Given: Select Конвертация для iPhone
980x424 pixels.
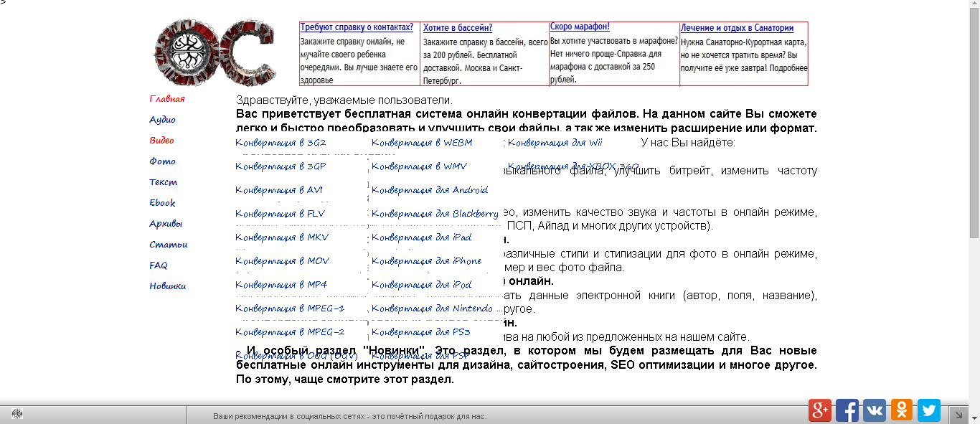Looking at the screenshot, I should point(426,261).
